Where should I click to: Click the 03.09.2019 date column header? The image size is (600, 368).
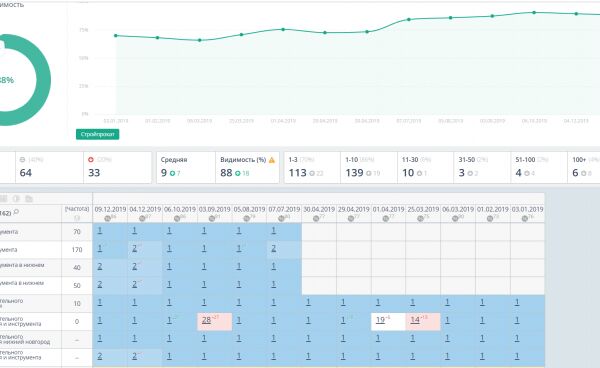(215, 210)
